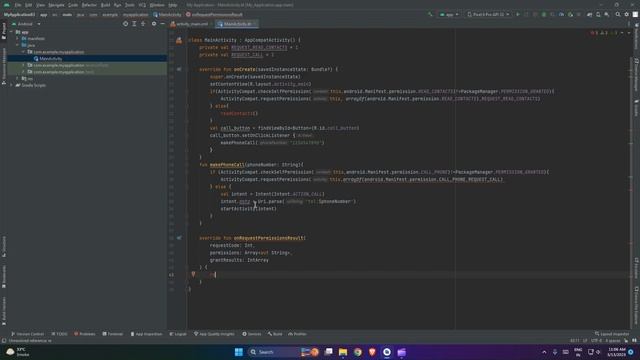
Task: Expand the Gradle Scripts node
Action: [x=11, y=85]
